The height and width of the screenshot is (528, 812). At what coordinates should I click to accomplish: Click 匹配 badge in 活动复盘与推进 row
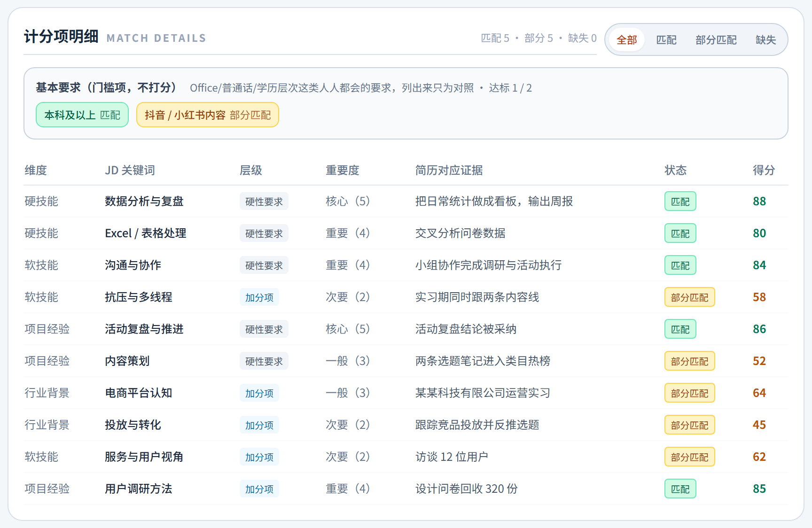point(680,329)
